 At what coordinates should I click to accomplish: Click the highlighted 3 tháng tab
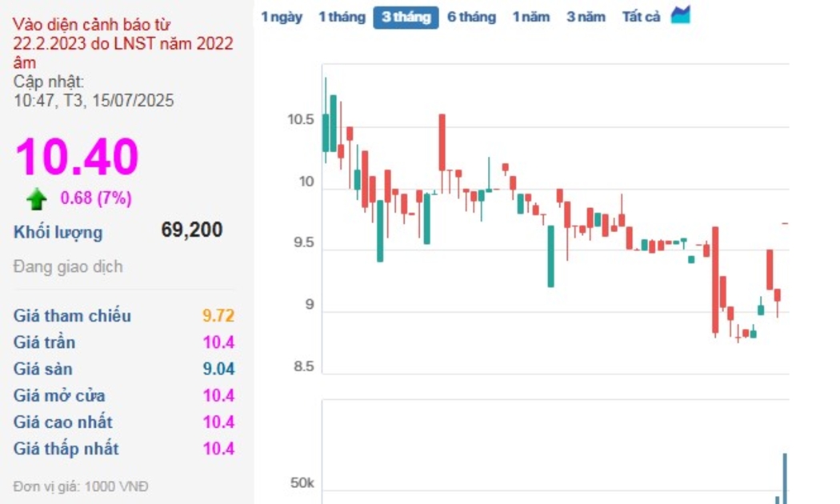[406, 17]
